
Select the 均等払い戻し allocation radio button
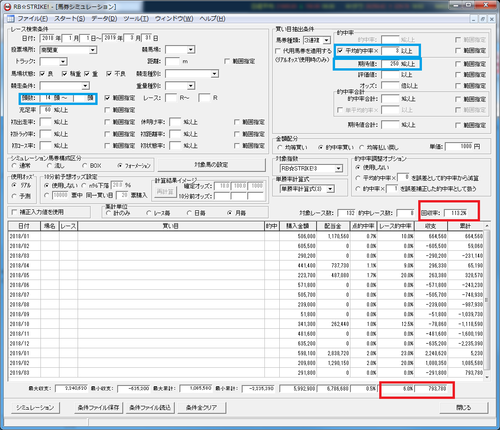362,147
